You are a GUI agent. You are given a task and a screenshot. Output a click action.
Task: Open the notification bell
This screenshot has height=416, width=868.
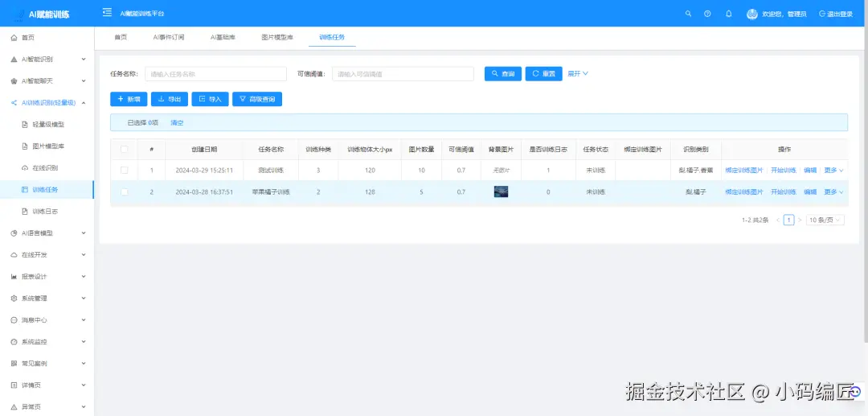(x=728, y=14)
